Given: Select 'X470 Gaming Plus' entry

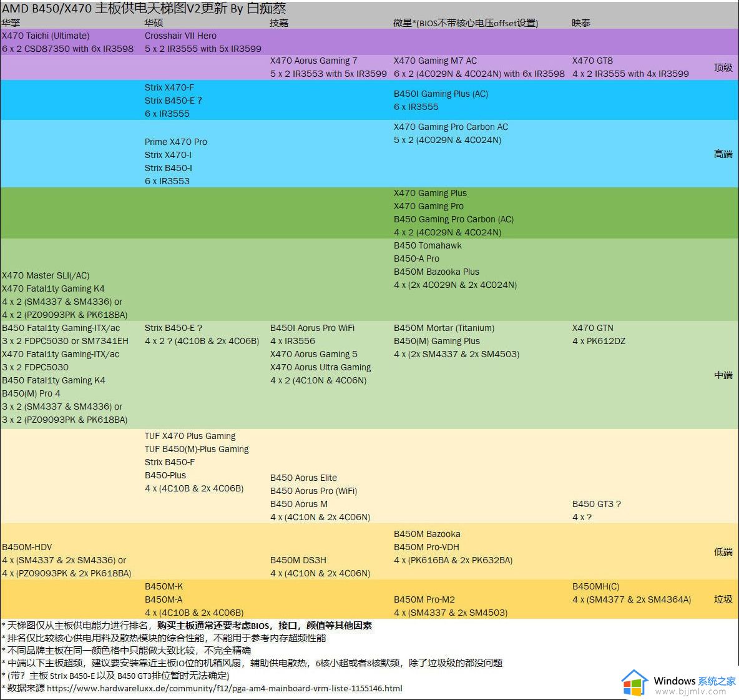Looking at the screenshot, I should click(x=430, y=194).
